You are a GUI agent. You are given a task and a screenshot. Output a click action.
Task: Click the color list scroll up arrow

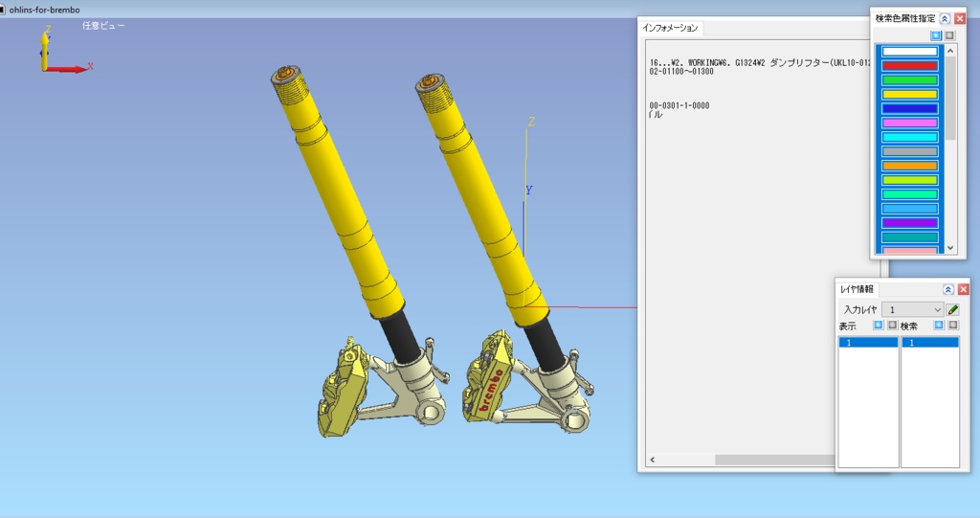coord(950,51)
